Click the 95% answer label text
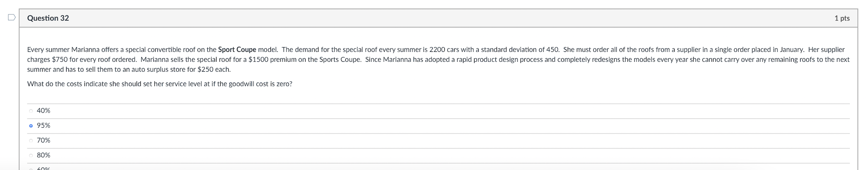The width and height of the screenshot is (868, 170). click(43, 126)
